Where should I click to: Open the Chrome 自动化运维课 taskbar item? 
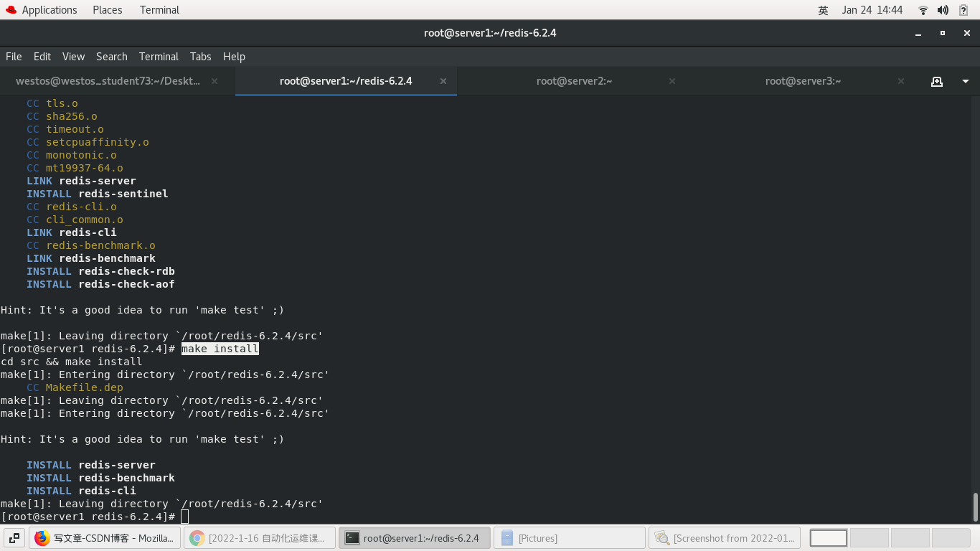260,538
